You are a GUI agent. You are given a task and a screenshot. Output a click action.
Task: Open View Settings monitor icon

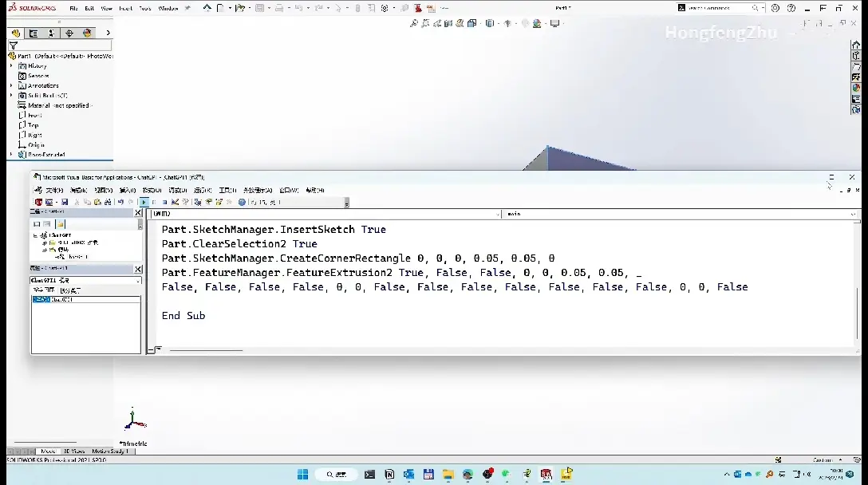pos(554,23)
